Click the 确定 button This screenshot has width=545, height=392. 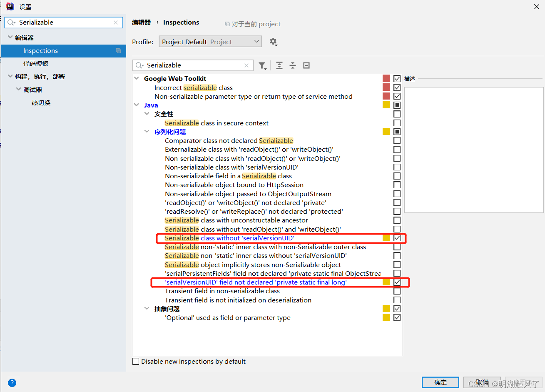point(440,382)
